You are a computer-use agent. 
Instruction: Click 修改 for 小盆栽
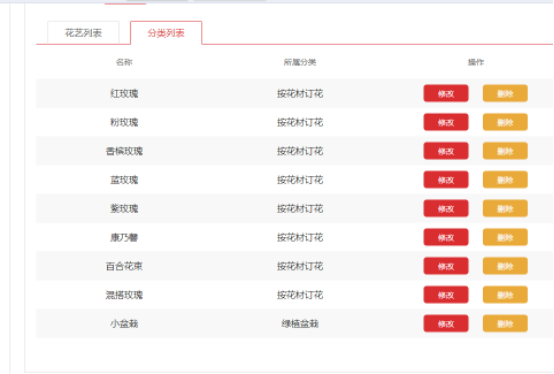pyautogui.click(x=446, y=323)
